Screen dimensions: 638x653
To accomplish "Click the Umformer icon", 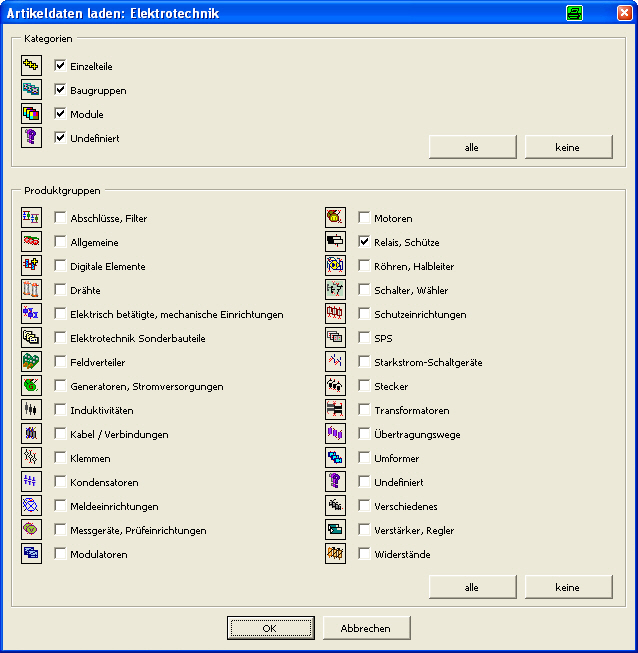I will [335, 458].
